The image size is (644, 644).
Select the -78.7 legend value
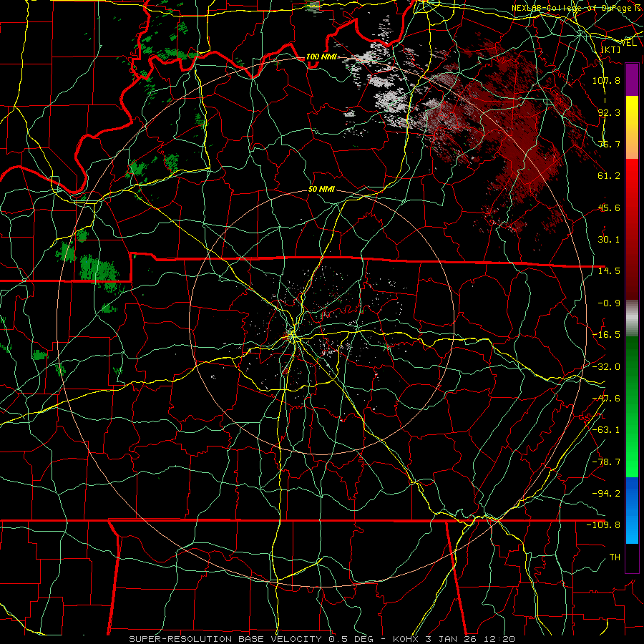(606, 462)
